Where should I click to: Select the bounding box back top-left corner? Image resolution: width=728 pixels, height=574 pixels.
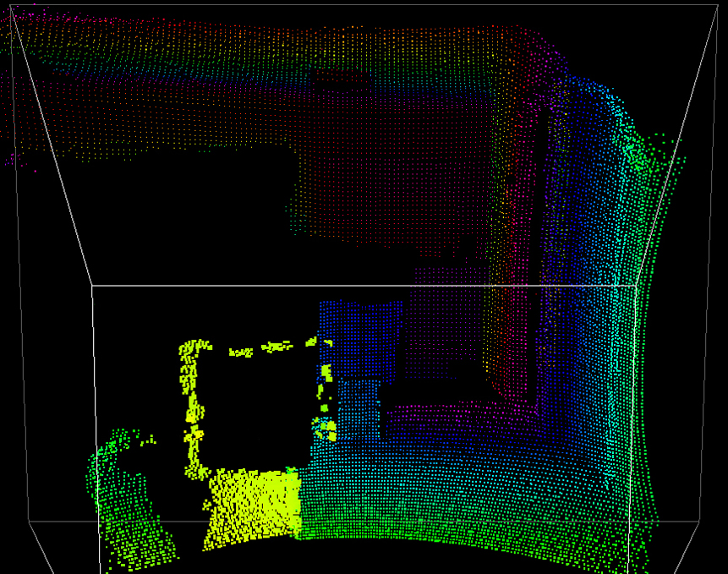10,5
